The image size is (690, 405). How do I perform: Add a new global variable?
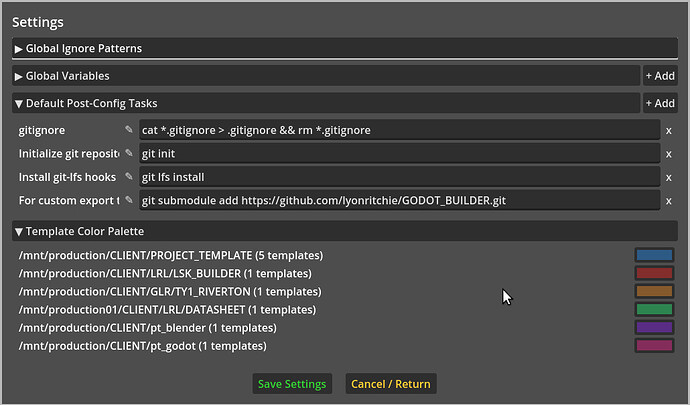coord(660,76)
